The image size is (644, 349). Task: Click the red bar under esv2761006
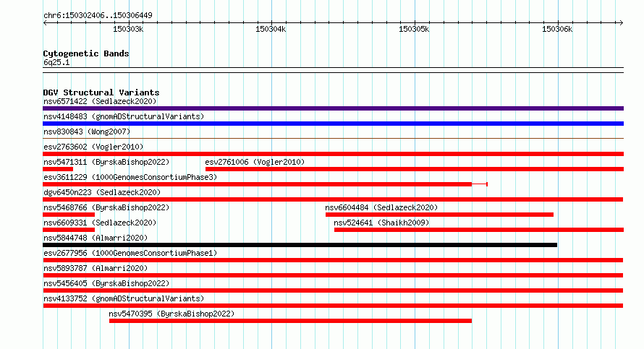click(x=415, y=169)
